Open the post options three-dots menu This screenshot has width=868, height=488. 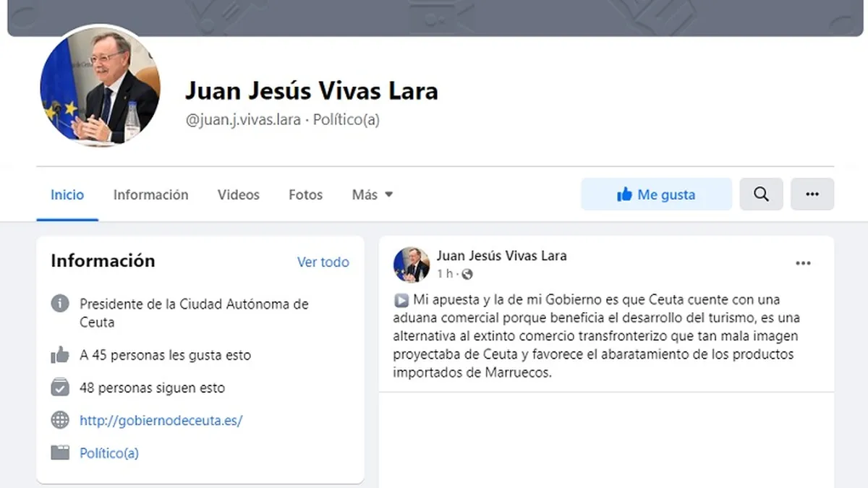[x=803, y=263]
